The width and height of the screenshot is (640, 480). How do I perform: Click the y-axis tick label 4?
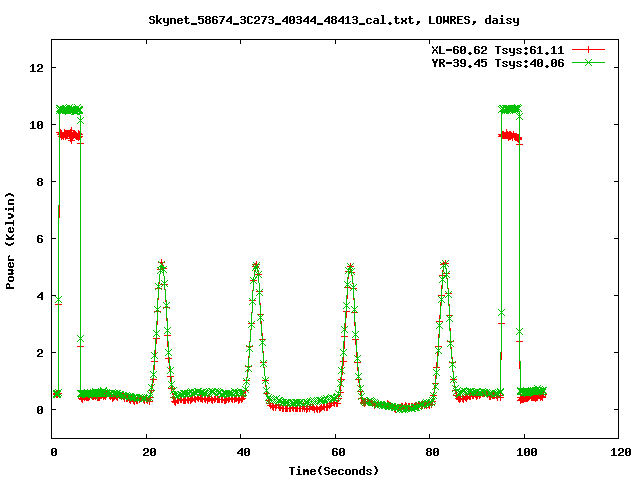pyautogui.click(x=40, y=296)
